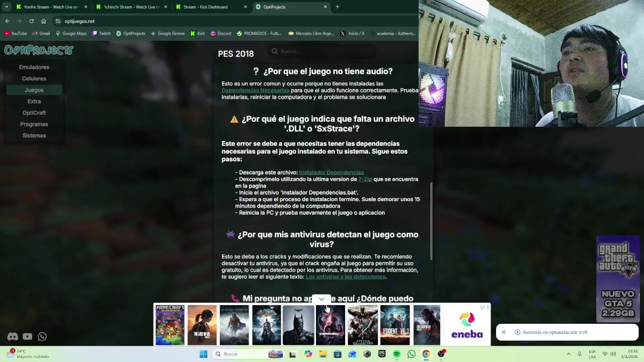Open Epic Games Launcher from the taskbar

[x=382, y=354]
